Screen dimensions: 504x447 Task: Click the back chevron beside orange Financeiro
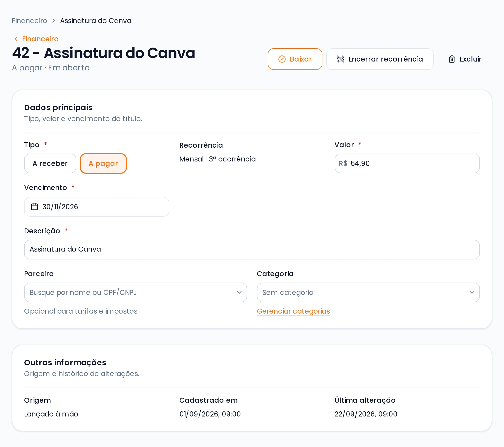click(16, 39)
